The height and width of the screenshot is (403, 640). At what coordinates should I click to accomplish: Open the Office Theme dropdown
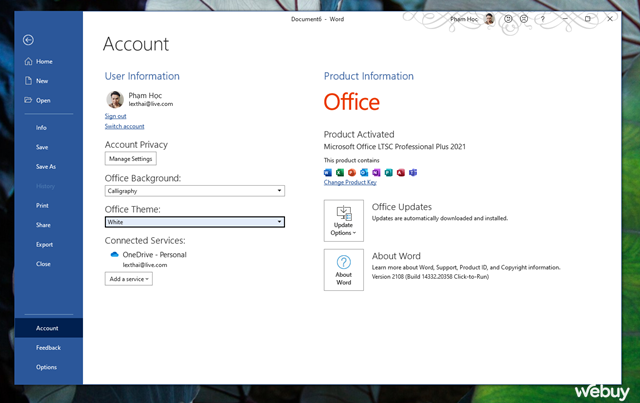pyautogui.click(x=279, y=222)
